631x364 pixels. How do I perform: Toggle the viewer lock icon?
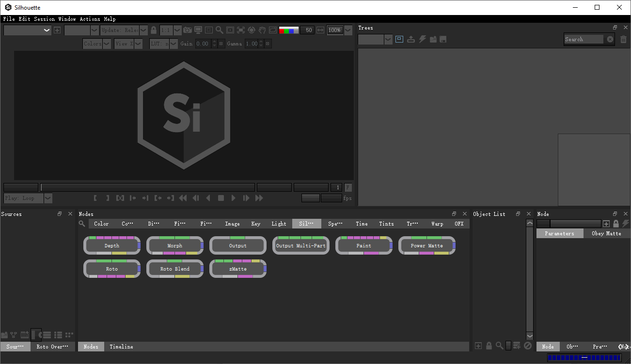[x=154, y=30]
